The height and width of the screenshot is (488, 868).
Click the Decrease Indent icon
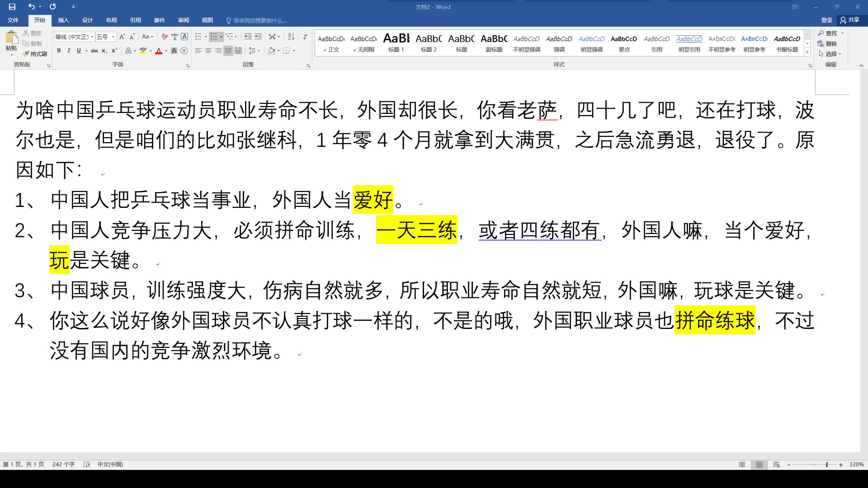tap(248, 37)
